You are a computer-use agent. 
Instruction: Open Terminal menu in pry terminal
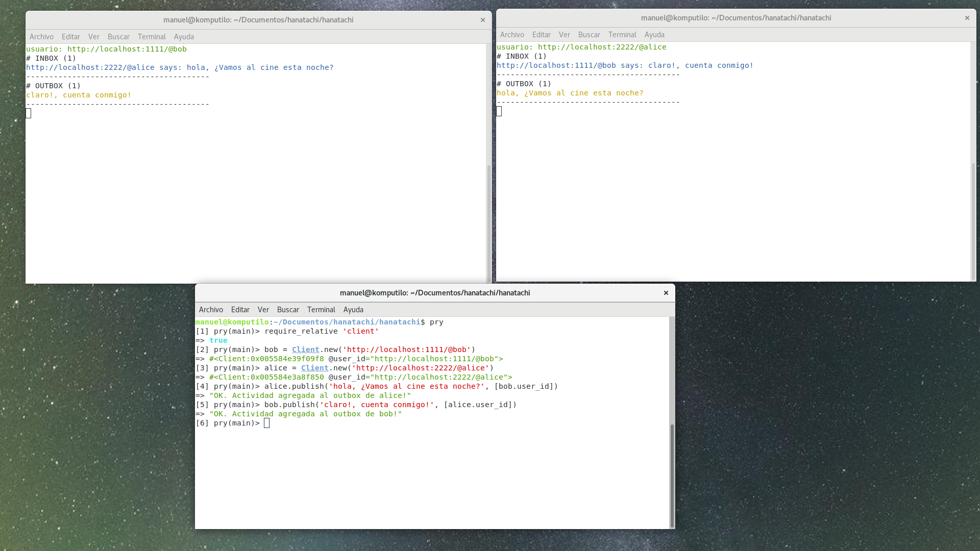point(321,310)
